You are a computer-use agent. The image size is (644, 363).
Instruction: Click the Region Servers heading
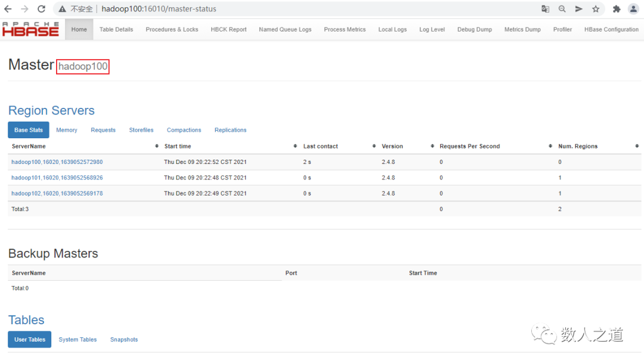tap(51, 110)
